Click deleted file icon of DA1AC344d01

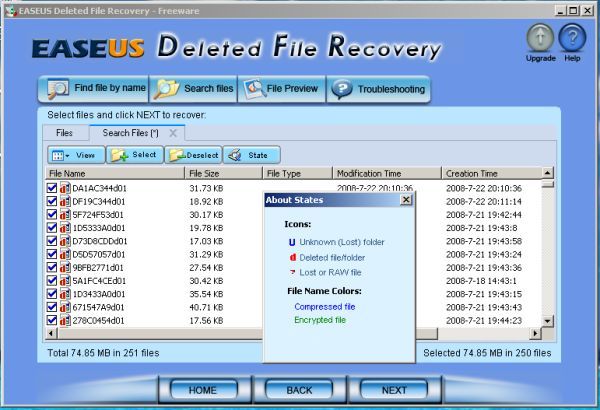tap(65, 188)
